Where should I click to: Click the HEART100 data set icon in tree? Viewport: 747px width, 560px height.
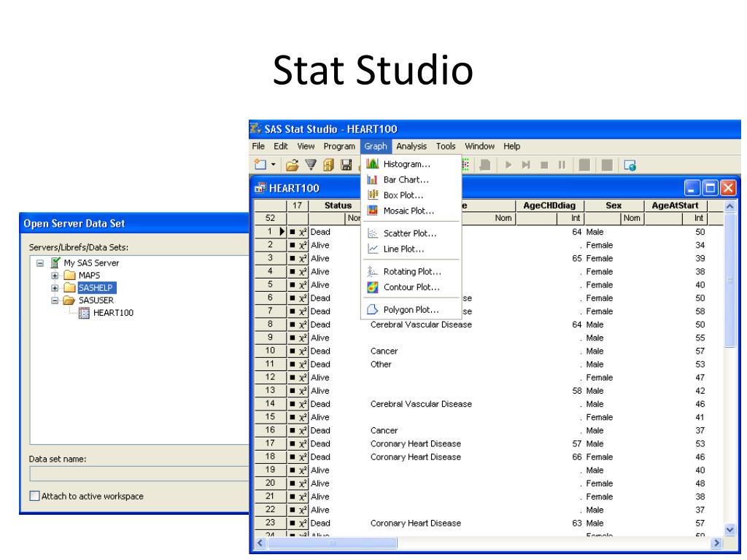coord(84,313)
